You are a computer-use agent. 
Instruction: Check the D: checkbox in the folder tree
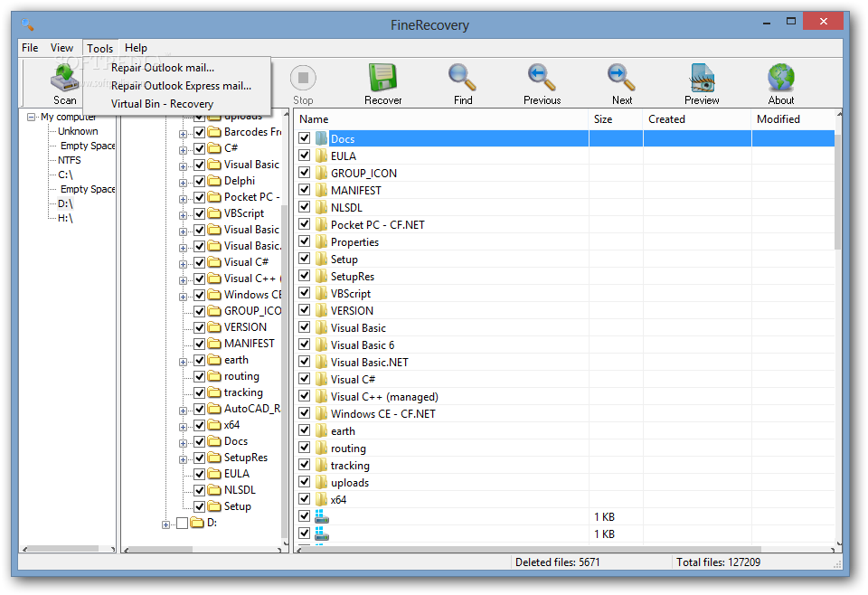click(x=182, y=523)
